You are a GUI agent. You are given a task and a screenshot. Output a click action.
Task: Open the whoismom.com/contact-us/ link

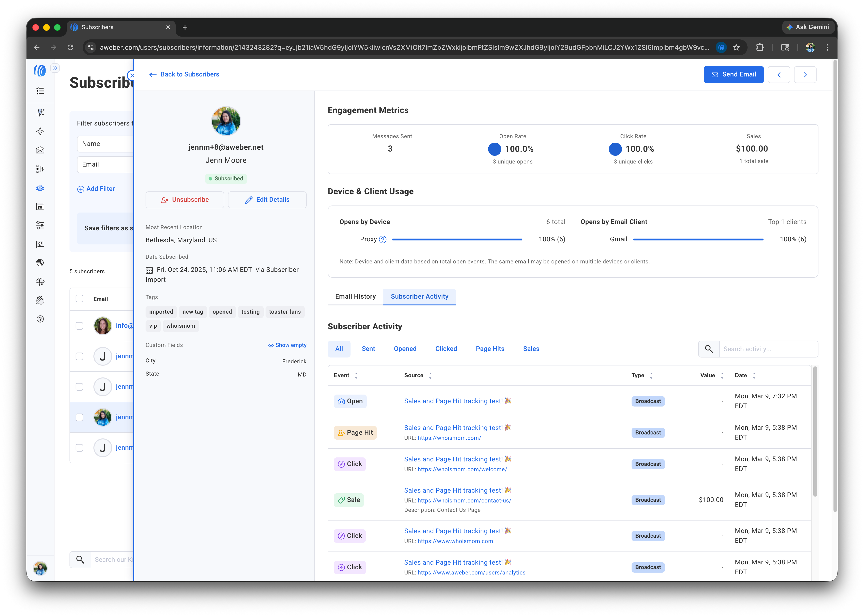[x=464, y=501]
